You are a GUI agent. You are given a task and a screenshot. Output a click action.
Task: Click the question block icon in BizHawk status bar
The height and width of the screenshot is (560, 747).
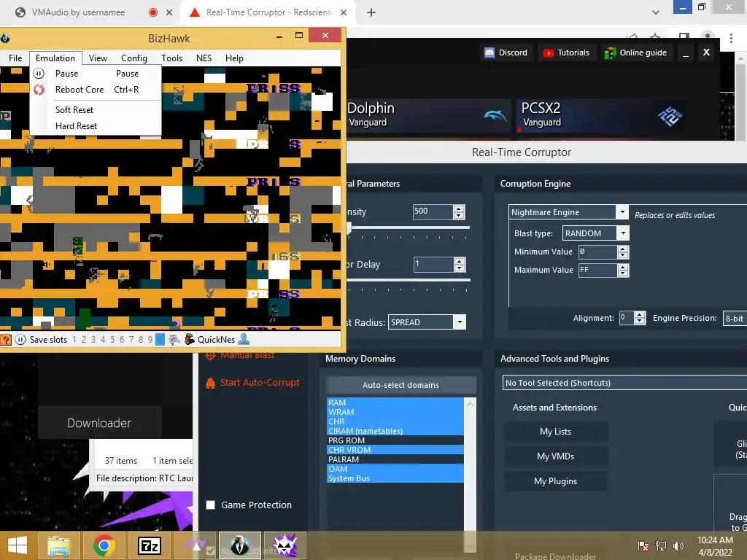point(6,340)
